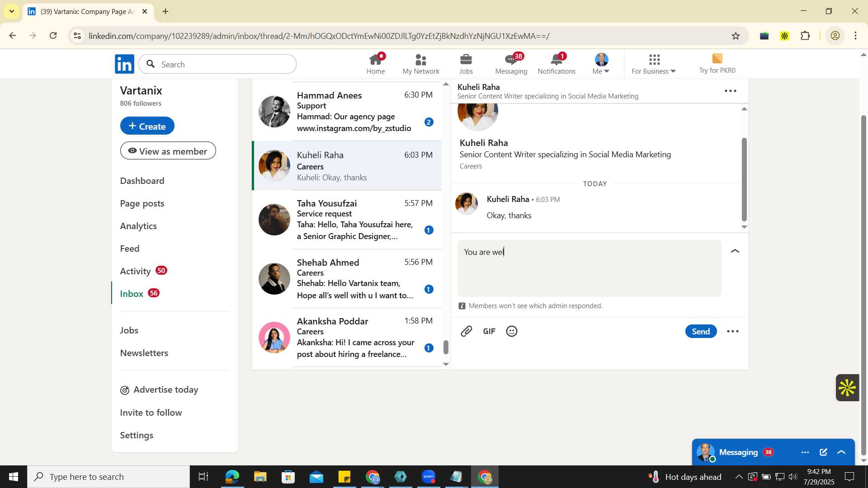This screenshot has height=488, width=868.
Task: Open more send options next to Send
Action: (733, 331)
